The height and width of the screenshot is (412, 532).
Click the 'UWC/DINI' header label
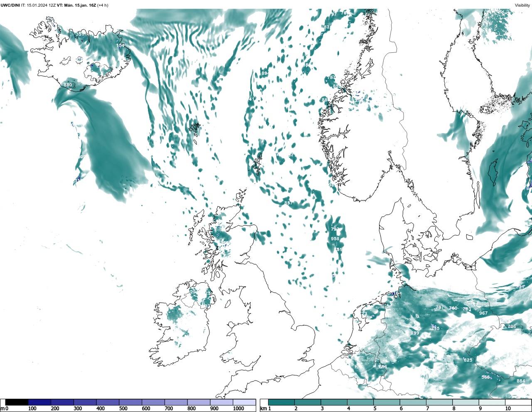[x=10, y=5]
